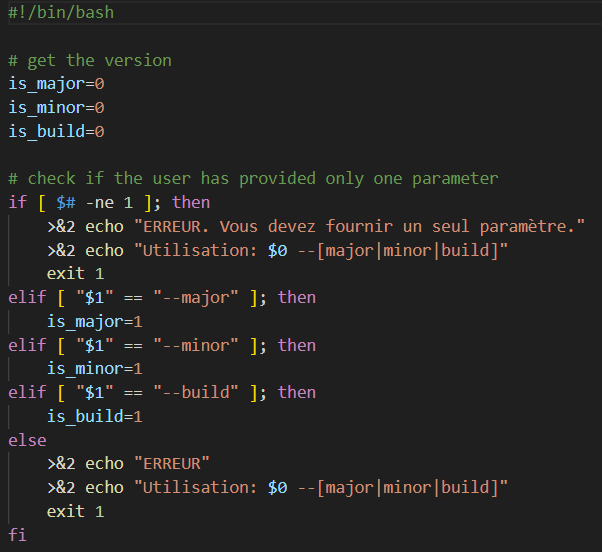Screen dimensions: 602x552
Task: Click the 'else' keyword
Action: tap(27, 440)
